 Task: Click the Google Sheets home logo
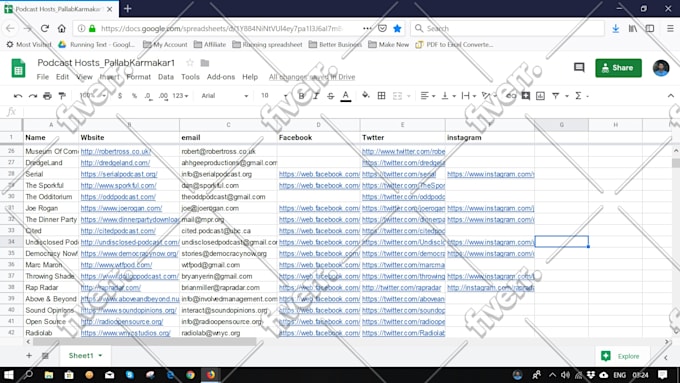click(18, 69)
